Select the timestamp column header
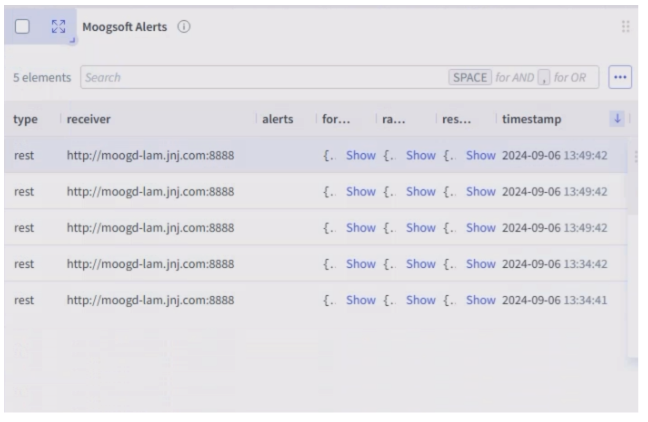 coord(531,119)
